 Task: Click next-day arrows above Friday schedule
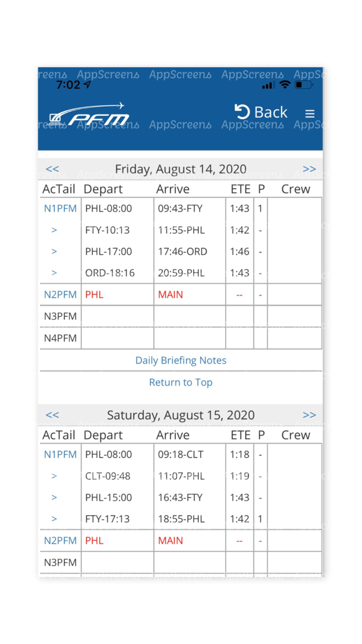coord(309,169)
